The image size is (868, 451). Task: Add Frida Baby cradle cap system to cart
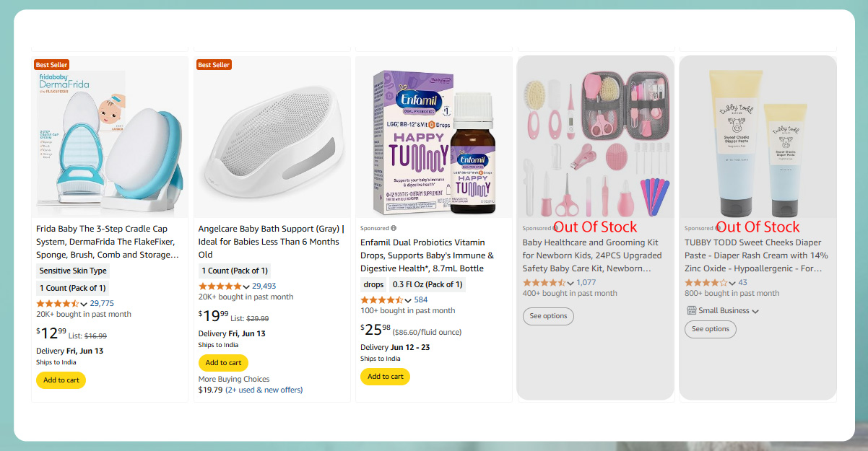click(x=61, y=380)
